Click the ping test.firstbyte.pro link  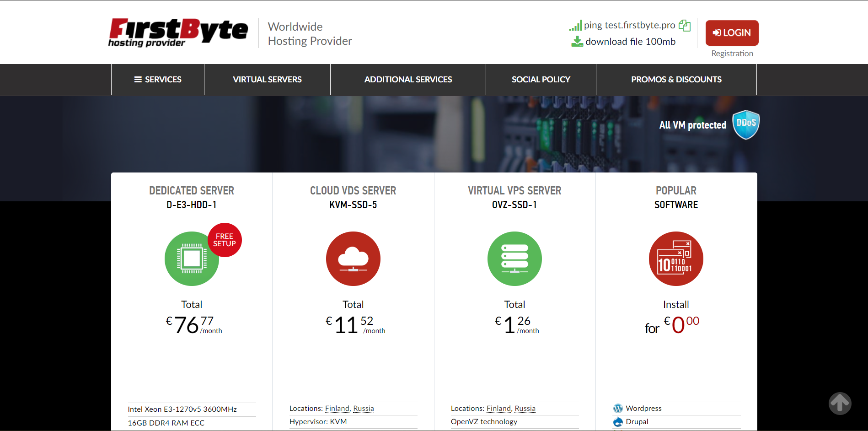click(x=629, y=25)
